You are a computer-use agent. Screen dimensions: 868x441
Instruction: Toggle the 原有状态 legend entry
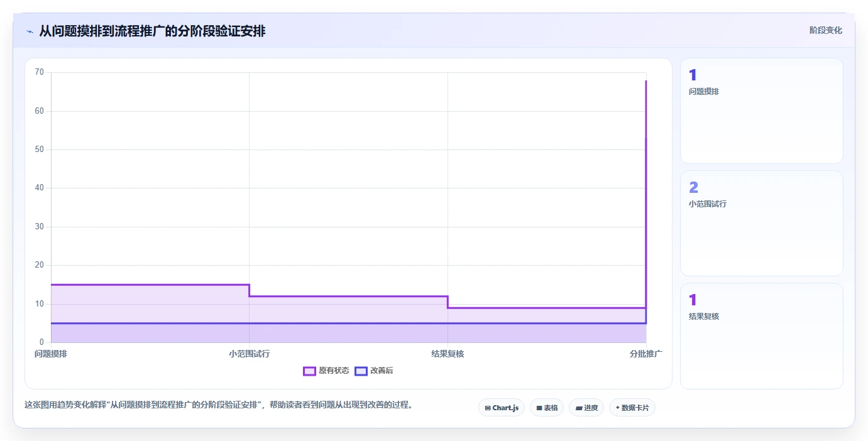326,371
